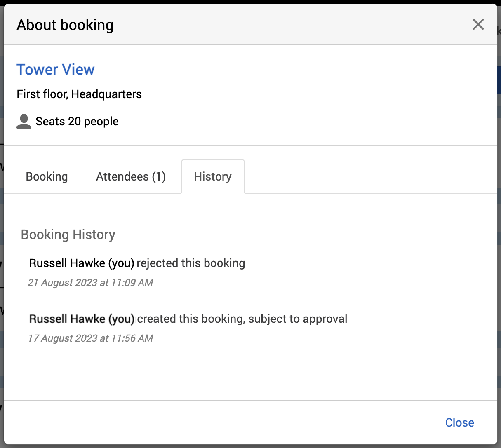Click the Seats 20 people label
This screenshot has width=501, height=448.
click(x=77, y=121)
